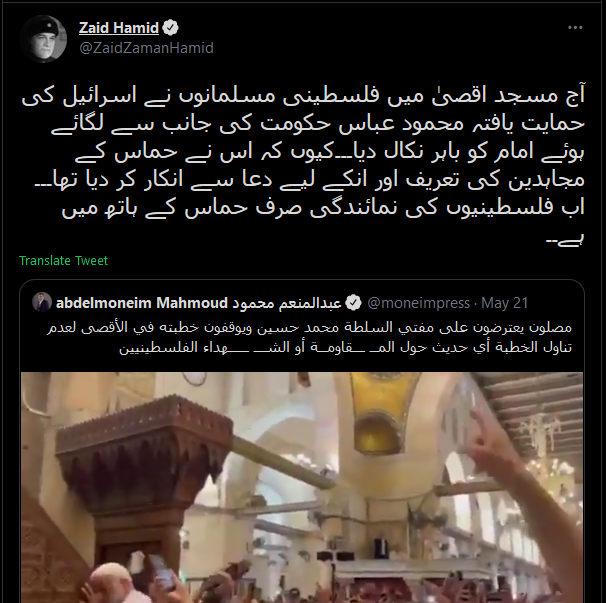Click the first line of Urdu tweet text
The image size is (606, 603).
[x=303, y=96]
